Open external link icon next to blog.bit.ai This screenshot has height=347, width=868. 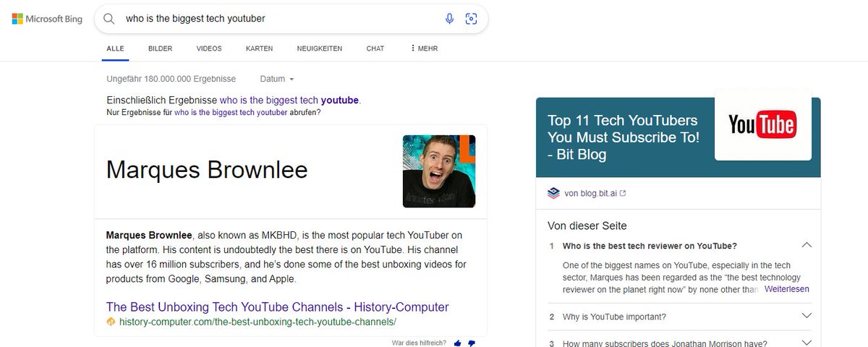(x=624, y=193)
